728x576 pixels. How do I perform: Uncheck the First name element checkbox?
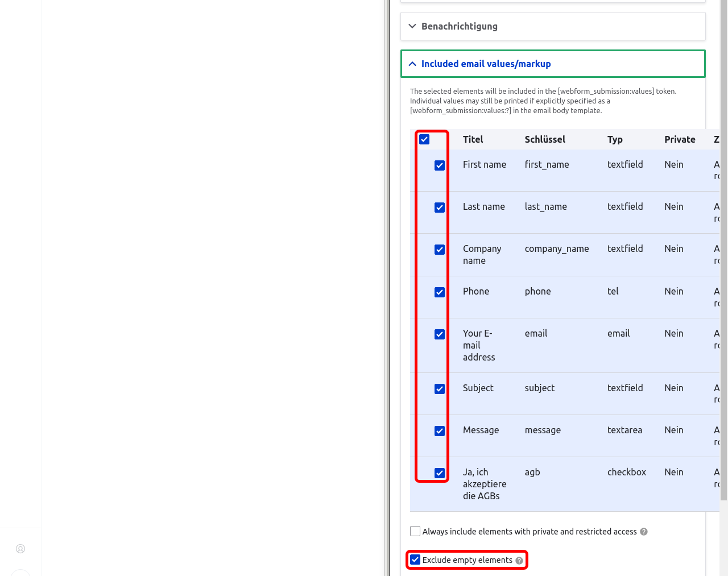[440, 165]
